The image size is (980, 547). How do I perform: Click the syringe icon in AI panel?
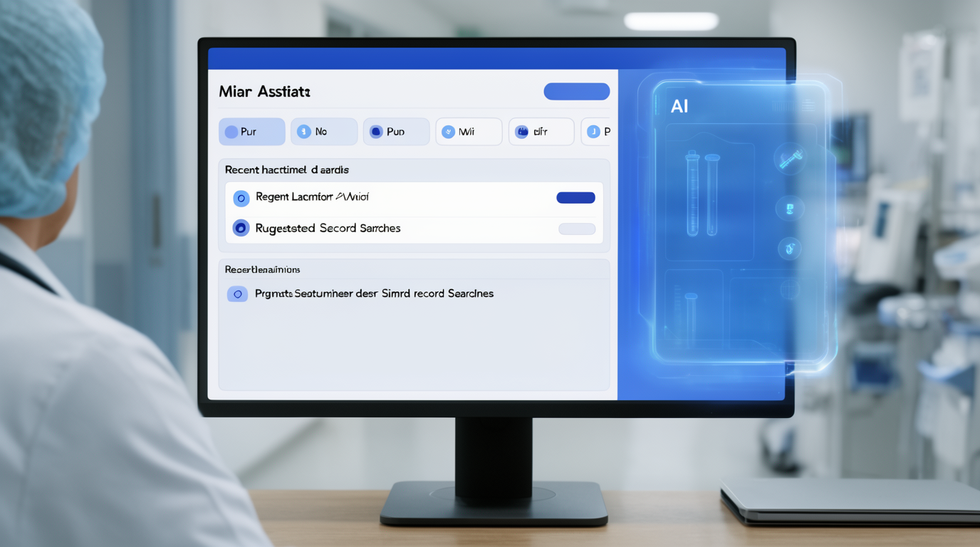click(790, 160)
